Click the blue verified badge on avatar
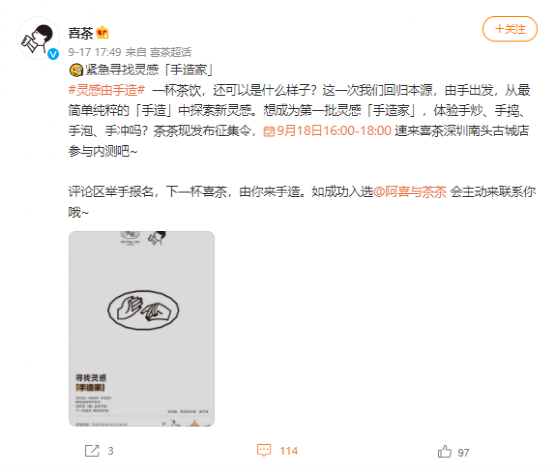Image resolution: width=554 pixels, height=475 pixels. coord(53,54)
